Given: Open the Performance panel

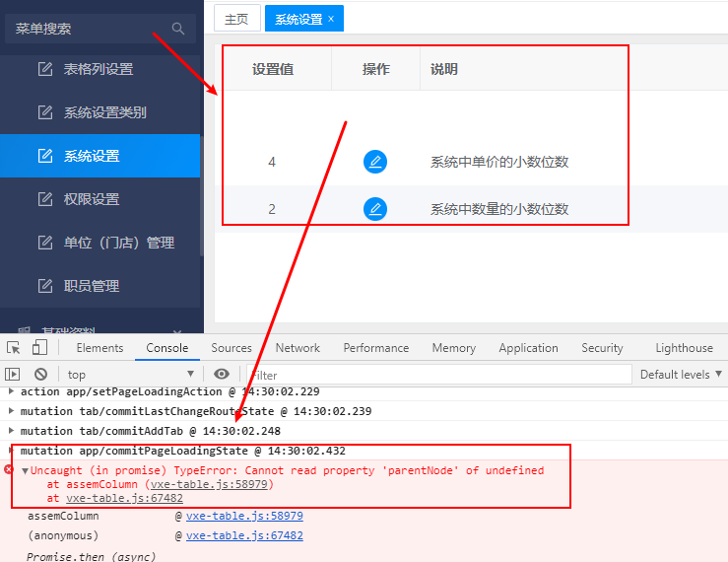Looking at the screenshot, I should [x=376, y=348].
